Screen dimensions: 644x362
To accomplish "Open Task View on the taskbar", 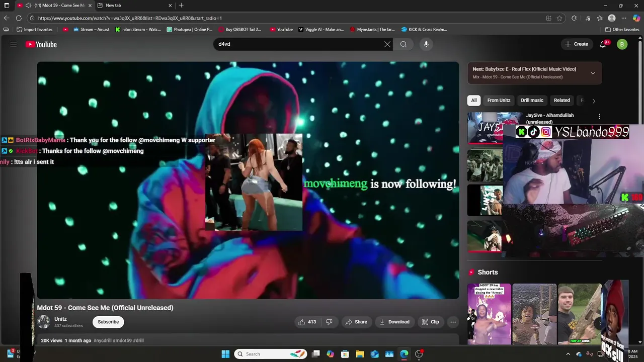I will [x=315, y=354].
